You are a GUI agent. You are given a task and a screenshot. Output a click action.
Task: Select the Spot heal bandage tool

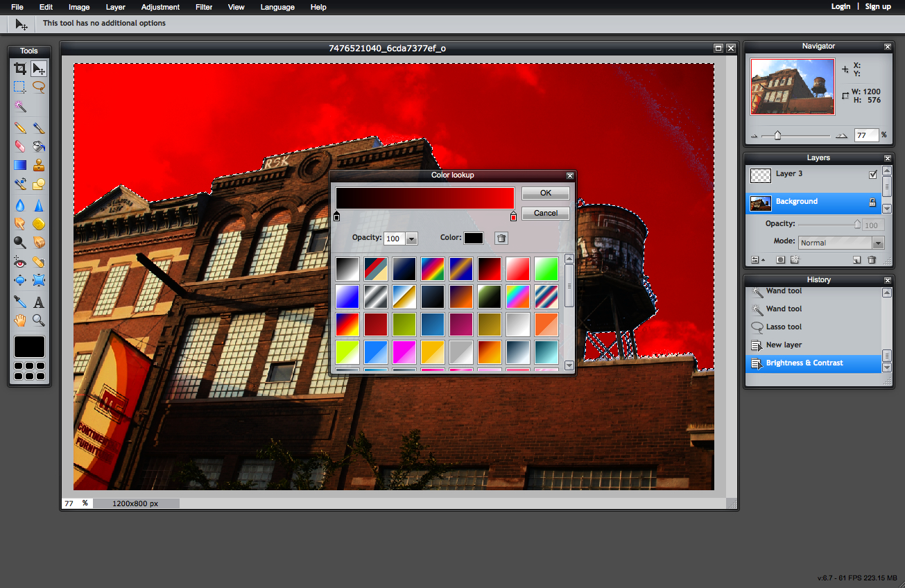coord(39,262)
